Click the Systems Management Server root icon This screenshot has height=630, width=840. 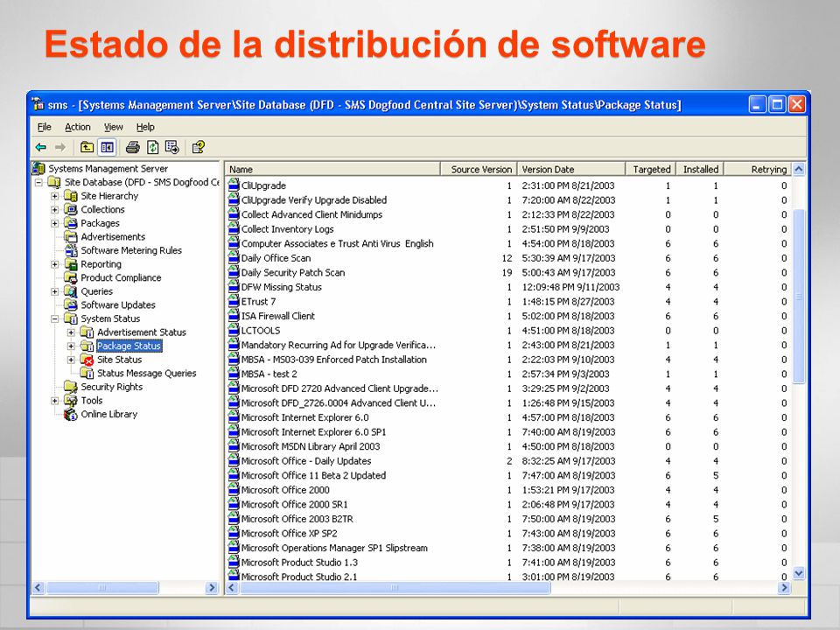38,168
